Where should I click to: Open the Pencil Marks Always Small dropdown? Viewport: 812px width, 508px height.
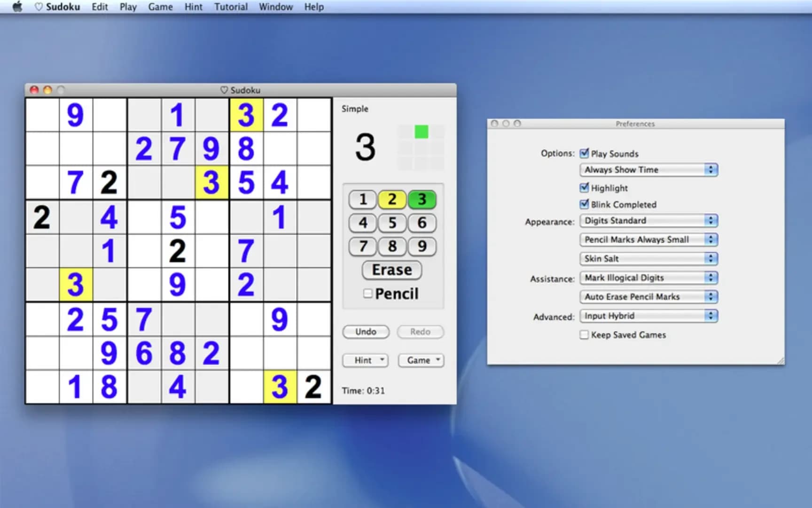pos(649,240)
